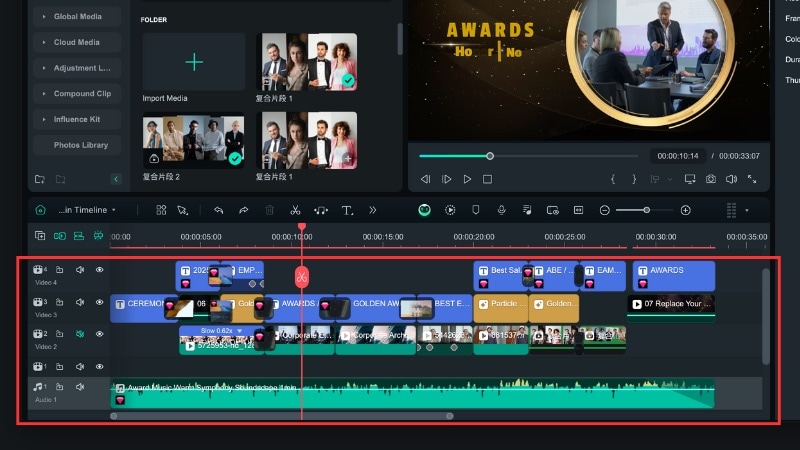Mute the Audio 1 track
800x450 pixels.
tap(80, 387)
